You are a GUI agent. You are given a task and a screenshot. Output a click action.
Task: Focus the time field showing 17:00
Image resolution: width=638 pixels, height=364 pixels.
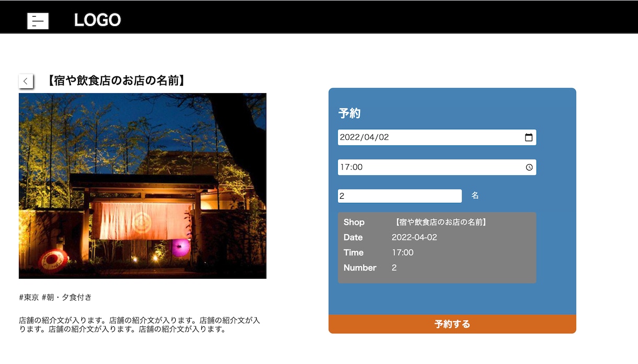tap(437, 167)
